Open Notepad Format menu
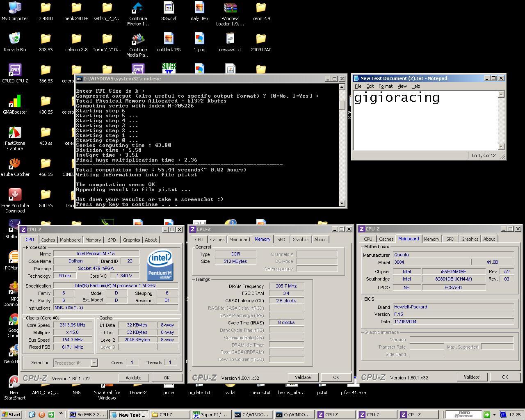Image resolution: width=525 pixels, height=420 pixels. 386,86
